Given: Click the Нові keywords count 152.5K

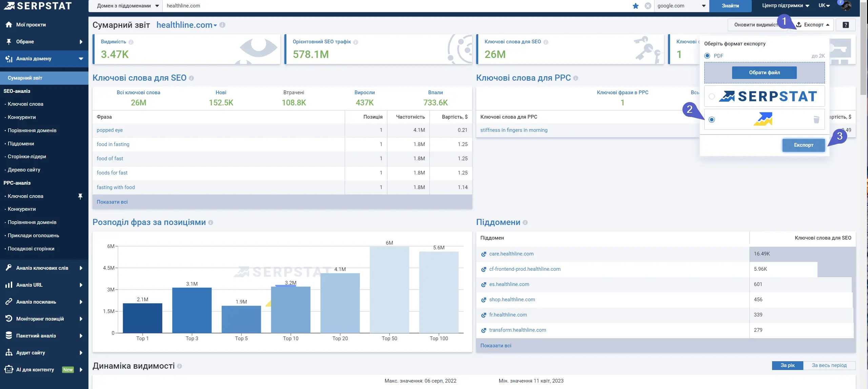Looking at the screenshot, I should click(x=221, y=103).
